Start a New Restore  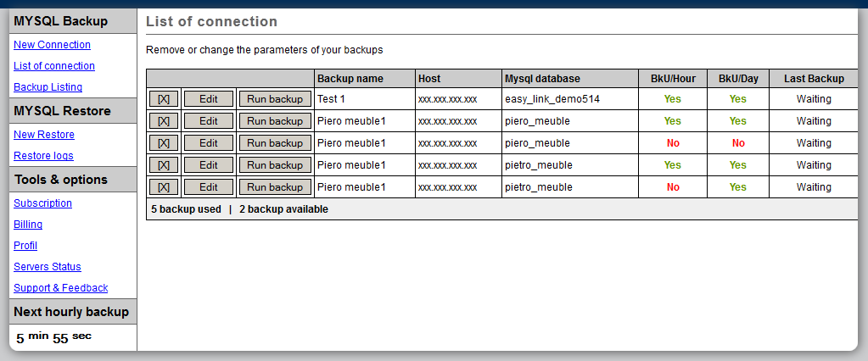pyautogui.click(x=44, y=135)
